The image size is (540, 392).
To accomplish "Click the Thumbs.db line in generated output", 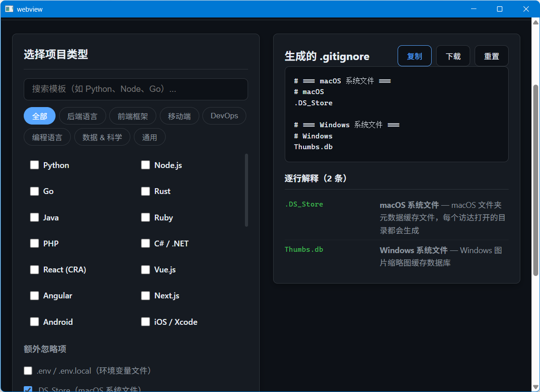I will 313,146.
